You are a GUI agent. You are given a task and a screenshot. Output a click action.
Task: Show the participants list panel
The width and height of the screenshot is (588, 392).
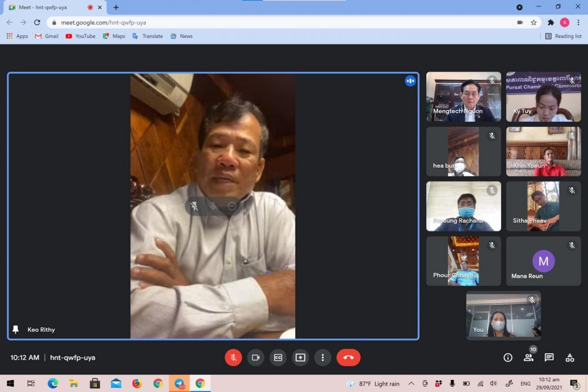click(x=529, y=357)
